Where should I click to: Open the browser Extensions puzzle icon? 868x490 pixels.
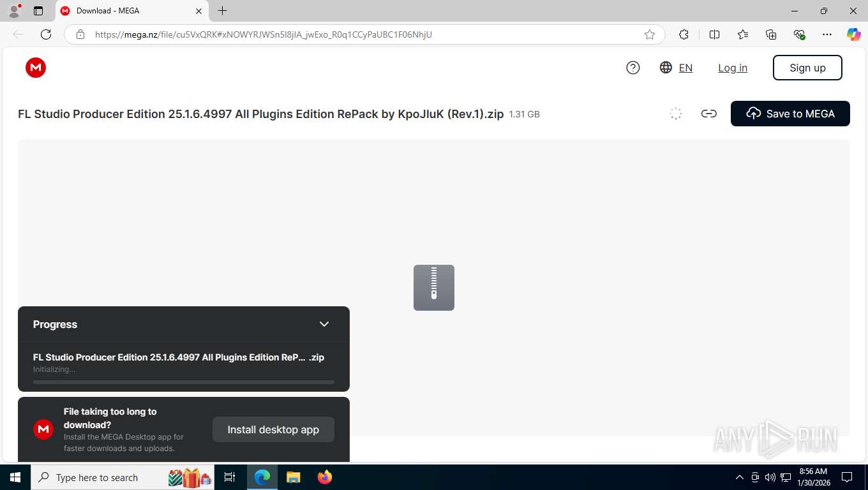(684, 34)
